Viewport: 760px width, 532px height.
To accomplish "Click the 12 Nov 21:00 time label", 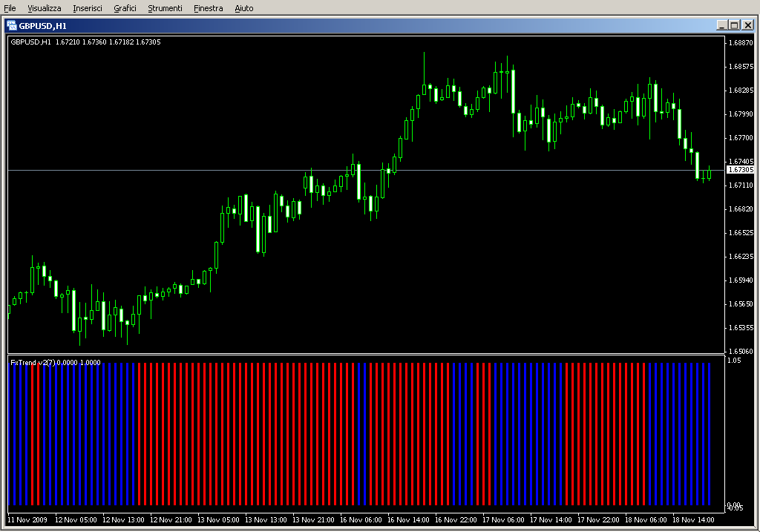I will (x=171, y=520).
